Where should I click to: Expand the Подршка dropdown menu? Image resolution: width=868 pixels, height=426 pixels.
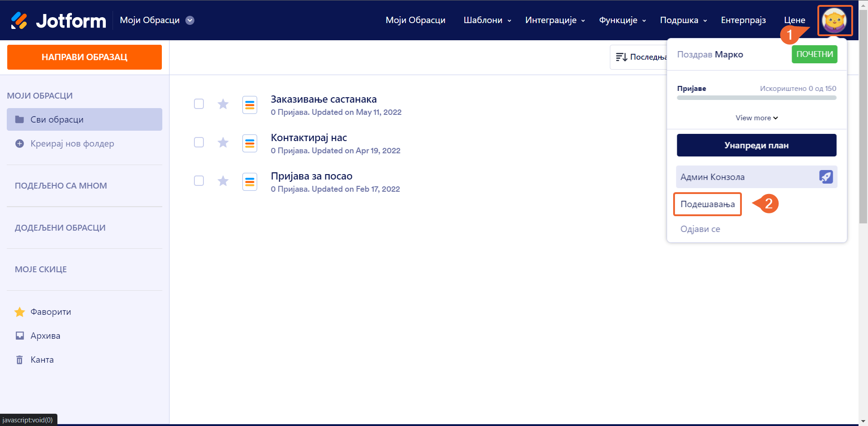click(684, 20)
